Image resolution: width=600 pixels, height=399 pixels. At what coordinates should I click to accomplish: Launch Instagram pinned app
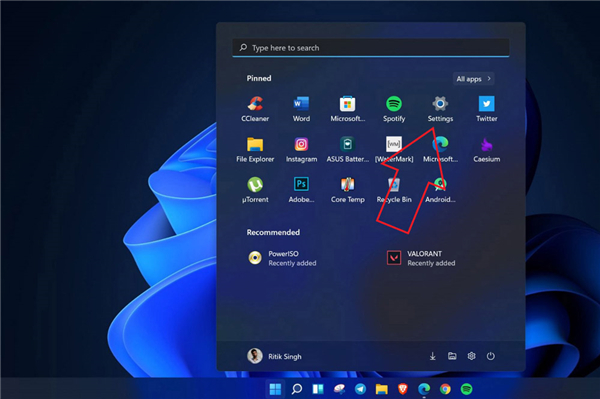click(301, 150)
